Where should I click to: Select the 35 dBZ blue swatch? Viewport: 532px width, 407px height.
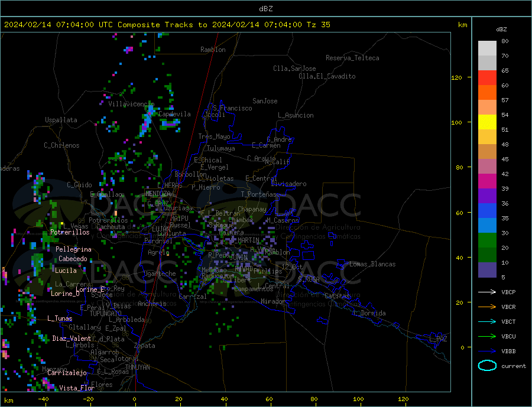[487, 211]
